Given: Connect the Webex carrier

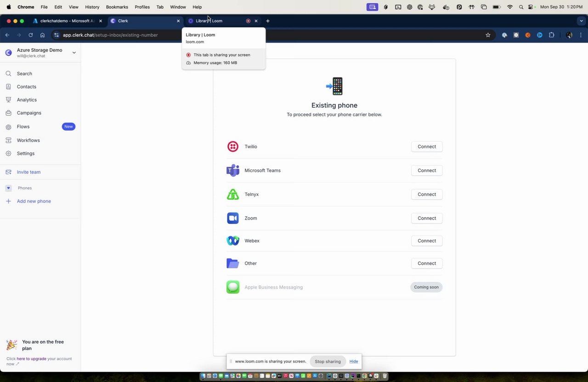Looking at the screenshot, I should (x=427, y=241).
